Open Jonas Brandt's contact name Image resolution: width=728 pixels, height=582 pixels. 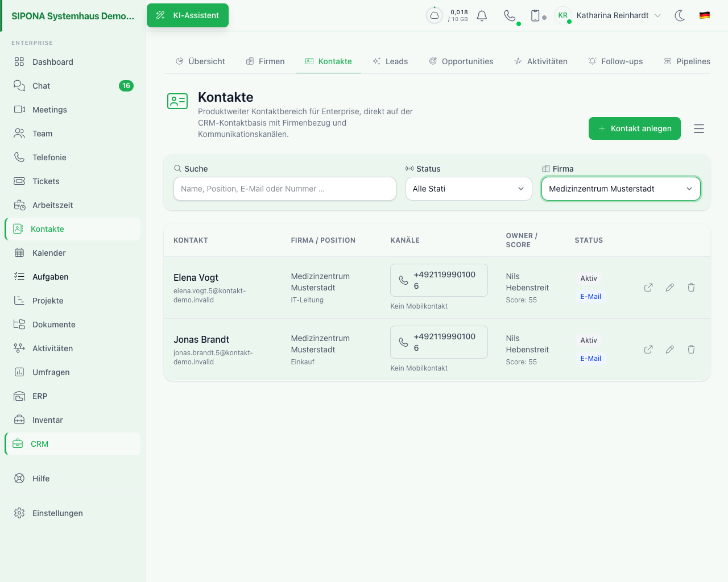(201, 339)
